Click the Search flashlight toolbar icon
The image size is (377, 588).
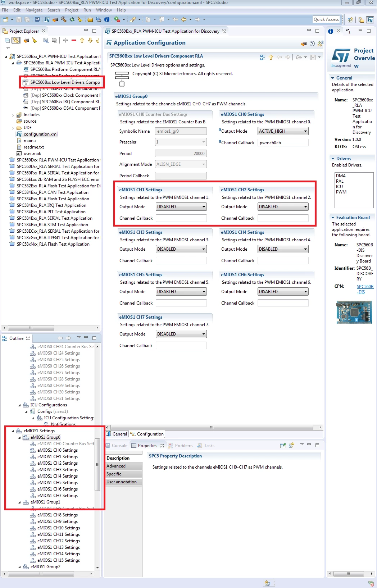(x=133, y=19)
